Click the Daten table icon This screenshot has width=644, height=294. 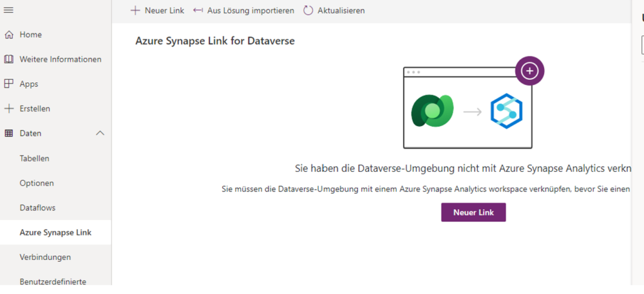(x=9, y=133)
